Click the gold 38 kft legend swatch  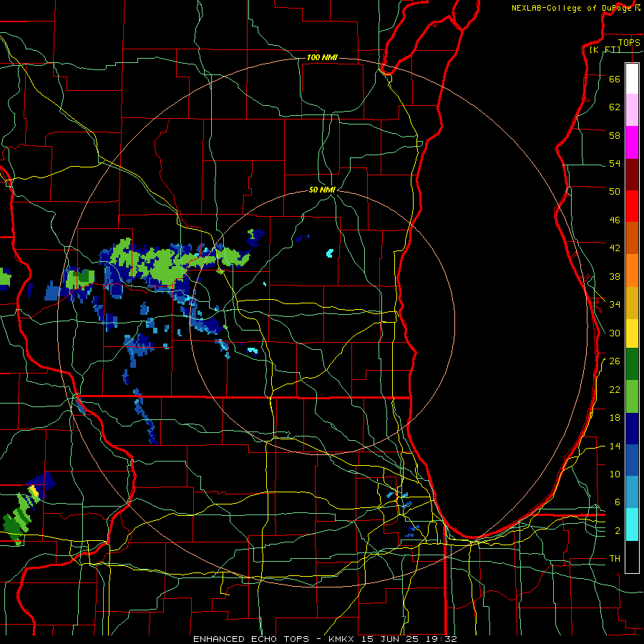point(632,303)
